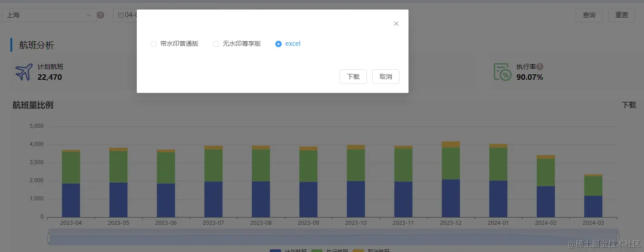
Task: Click the 90.07% execution rate value
Action: click(530, 77)
